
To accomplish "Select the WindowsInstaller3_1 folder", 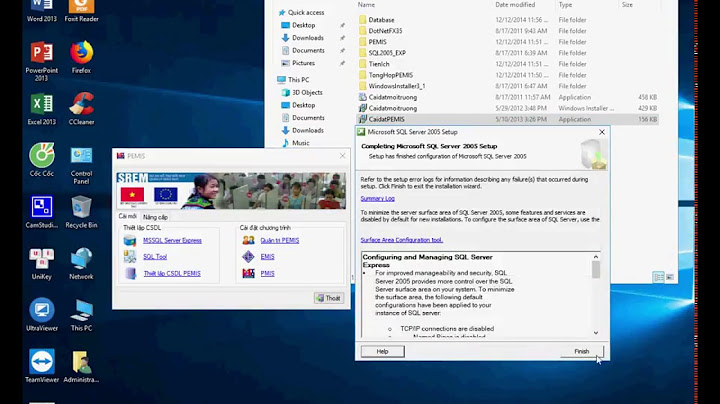I will 507,86.
